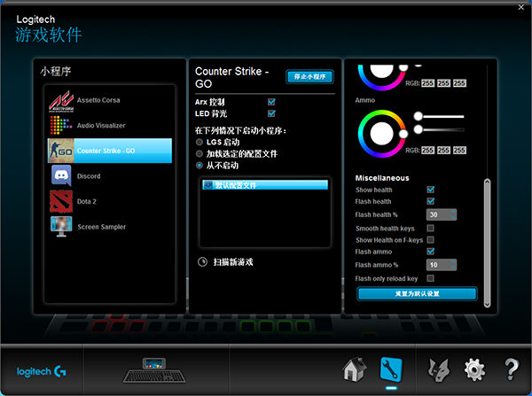Close the Logitech software window
This screenshot has width=532, height=396.
coord(521,7)
